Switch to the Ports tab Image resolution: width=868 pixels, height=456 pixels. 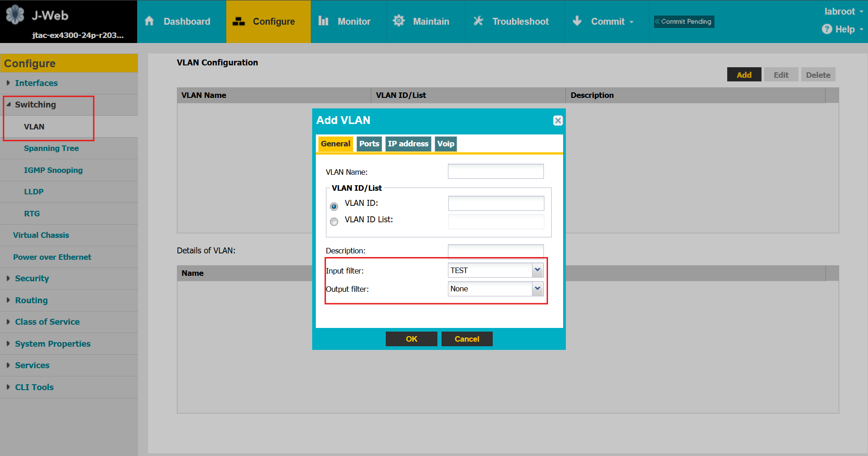[369, 144]
